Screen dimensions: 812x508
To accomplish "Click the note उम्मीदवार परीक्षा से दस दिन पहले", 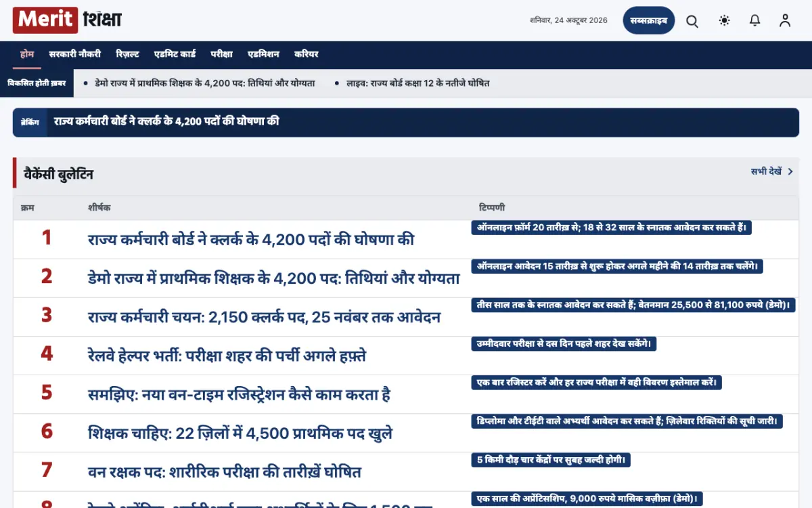I will (564, 343).
